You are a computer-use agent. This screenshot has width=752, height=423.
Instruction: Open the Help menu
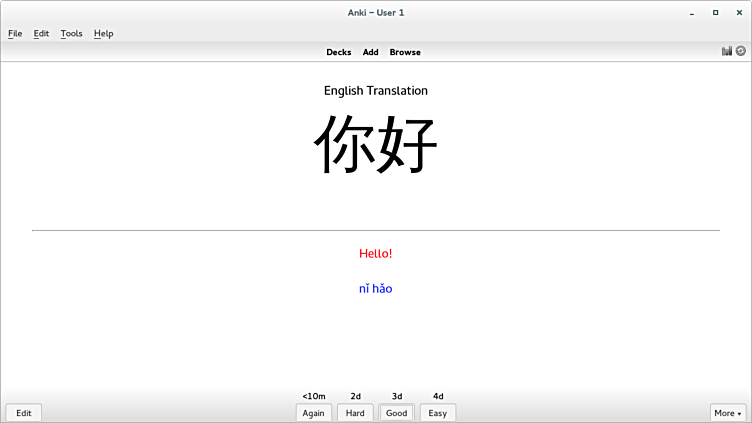pyautogui.click(x=103, y=33)
